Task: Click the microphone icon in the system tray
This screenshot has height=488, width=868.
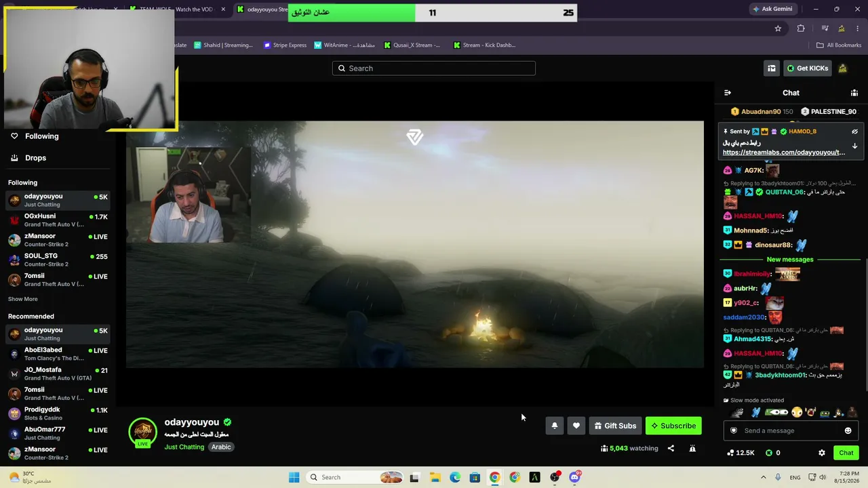Action: point(778,477)
